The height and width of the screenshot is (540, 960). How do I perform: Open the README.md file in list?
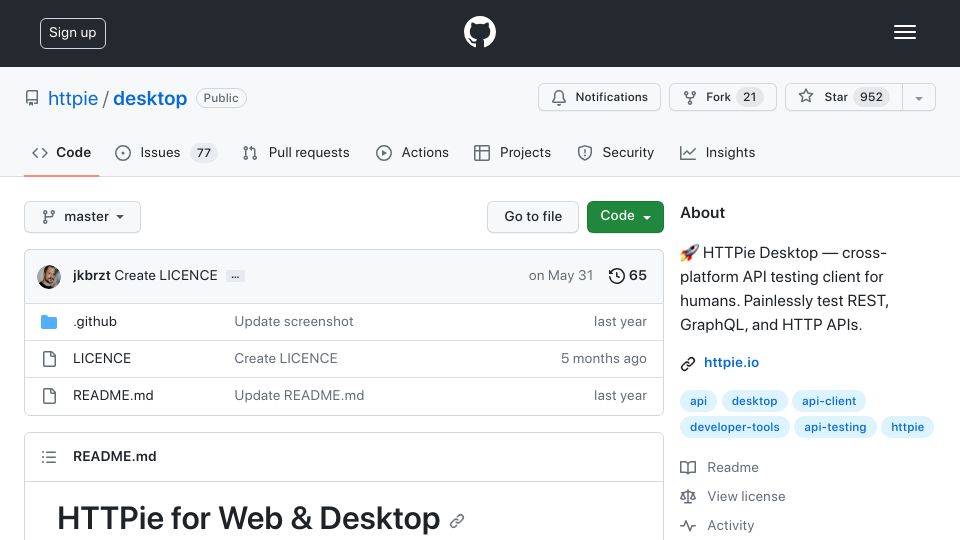113,396
